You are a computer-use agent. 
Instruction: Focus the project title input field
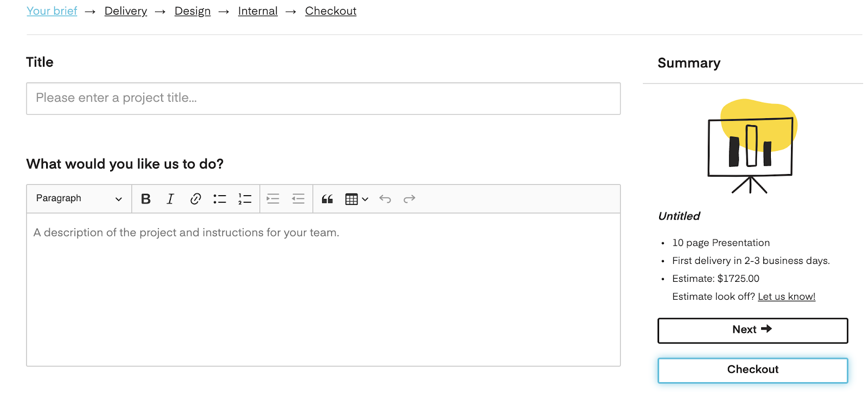tap(323, 98)
